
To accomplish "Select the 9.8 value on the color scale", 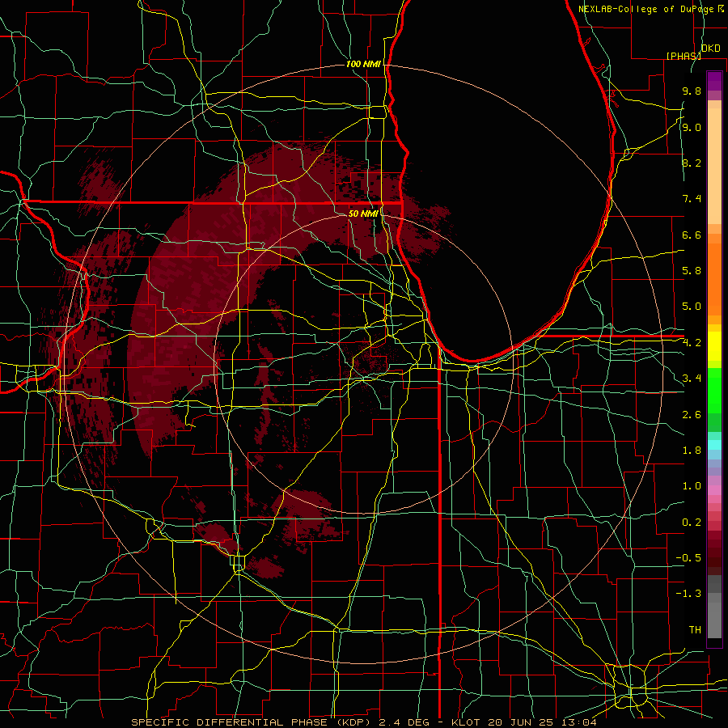I will [x=692, y=91].
